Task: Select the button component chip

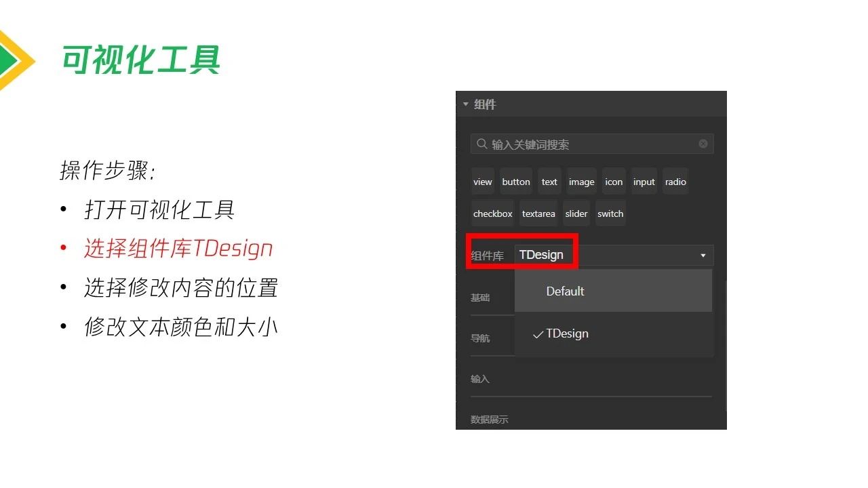Action: pos(516,182)
